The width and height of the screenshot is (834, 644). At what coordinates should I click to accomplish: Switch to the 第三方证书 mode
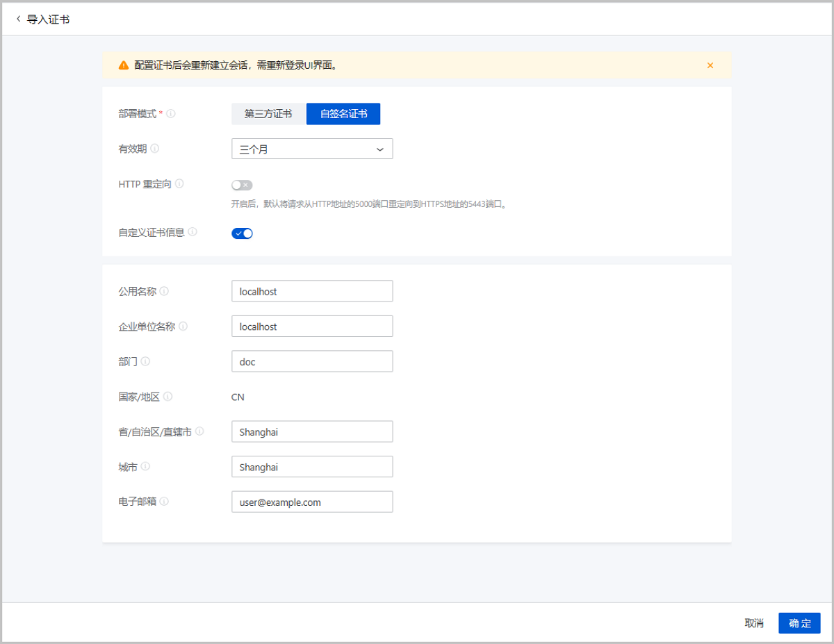(268, 113)
